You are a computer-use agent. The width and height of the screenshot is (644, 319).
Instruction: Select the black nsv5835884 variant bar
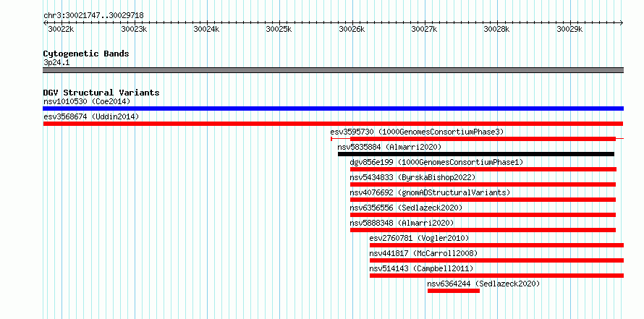[x=476, y=154]
